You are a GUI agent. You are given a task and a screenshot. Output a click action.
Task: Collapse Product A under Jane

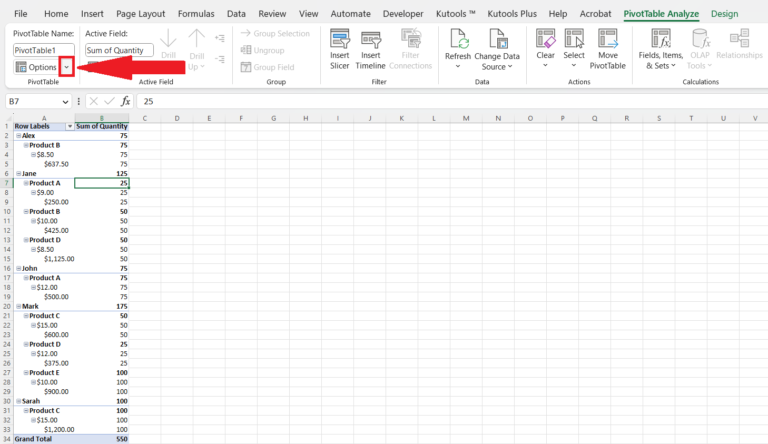(x=26, y=183)
